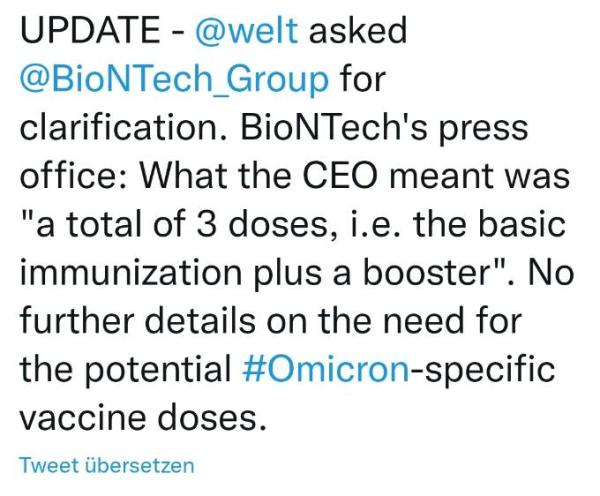This screenshot has height=496, width=600.
Task: Click 'BioNTech's press' text in the tweet
Action: (x=384, y=129)
